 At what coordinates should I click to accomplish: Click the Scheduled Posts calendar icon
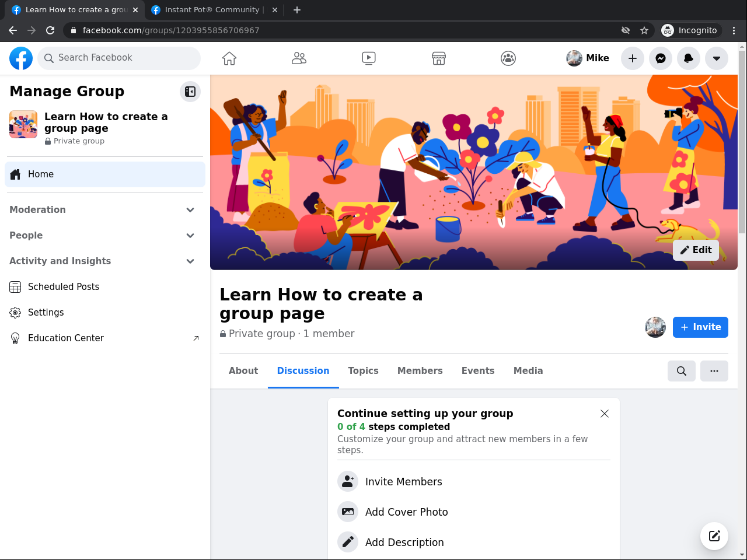point(15,287)
